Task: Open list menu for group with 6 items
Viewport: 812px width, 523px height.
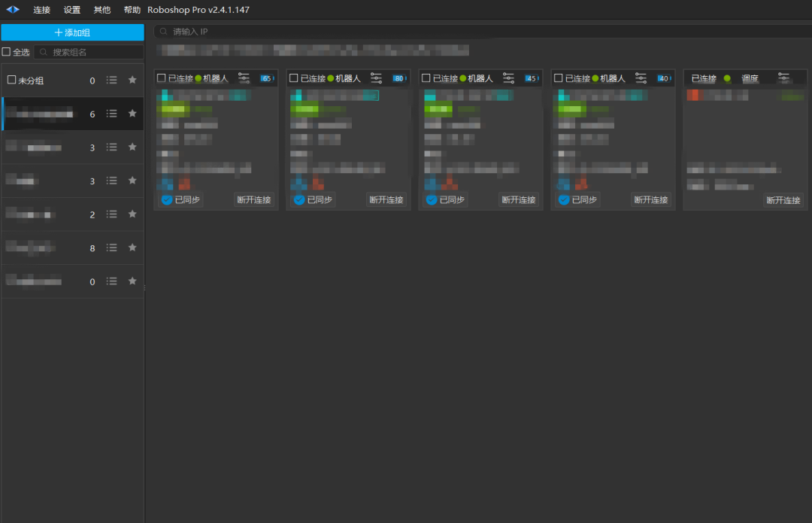Action: [111, 114]
